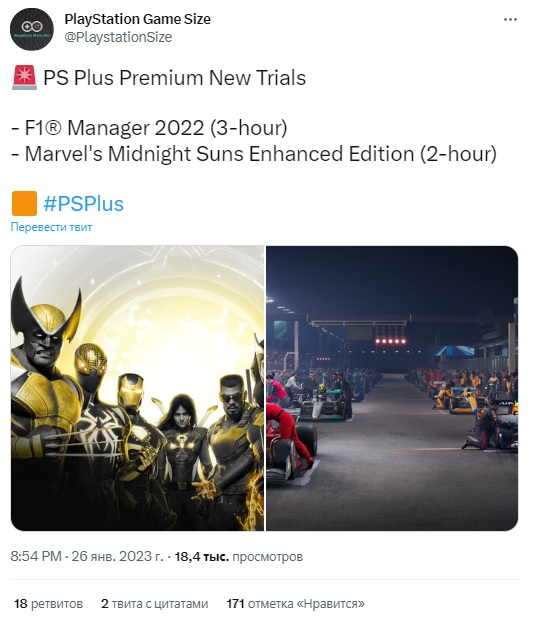The image size is (533, 626).
Task: Click the orange square emoji before #PSPlus
Action: pos(24,203)
